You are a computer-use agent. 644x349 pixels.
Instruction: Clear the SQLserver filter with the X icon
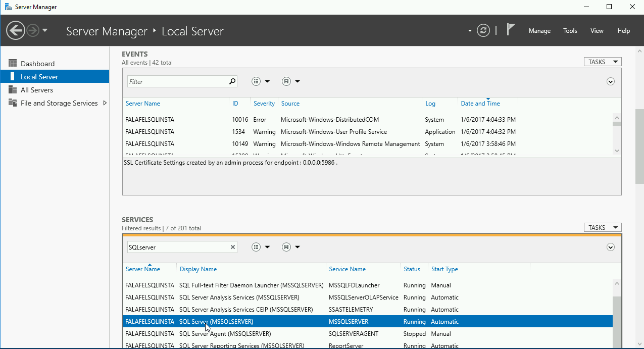click(x=232, y=246)
